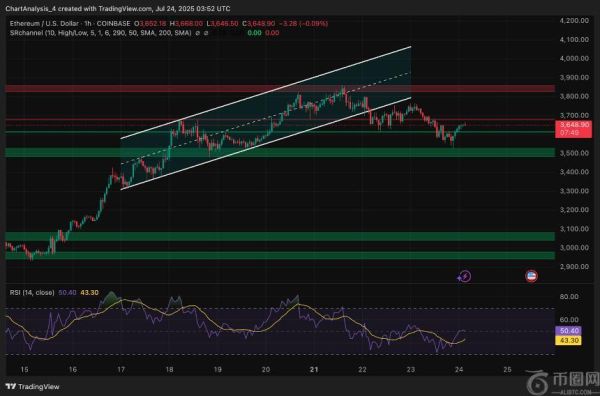Image resolution: width=600 pixels, height=396 pixels.
Task: Click the 3,200.00 price axis label
Action: (x=574, y=210)
